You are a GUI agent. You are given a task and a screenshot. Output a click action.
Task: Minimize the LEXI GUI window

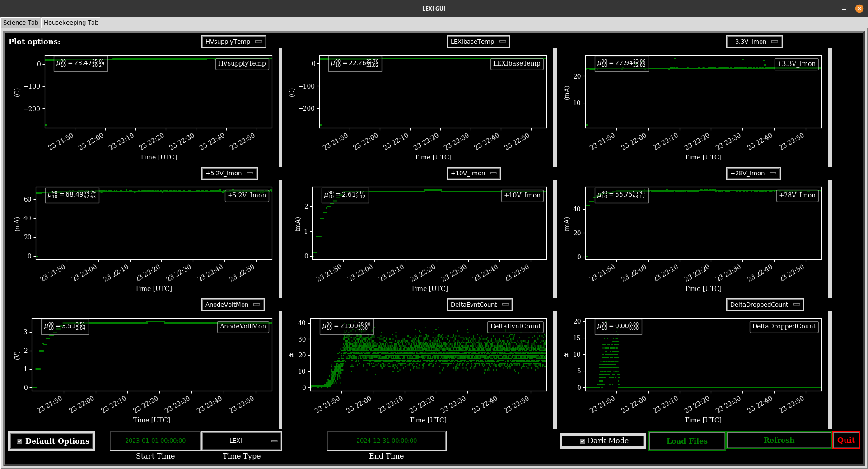click(x=844, y=9)
